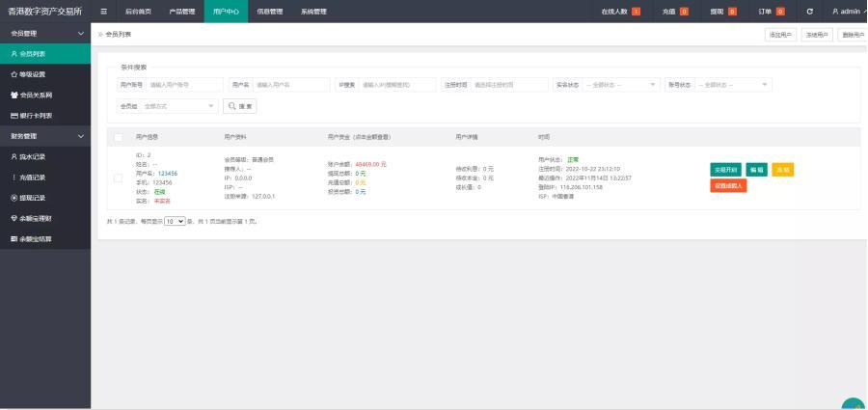Image resolution: width=868 pixels, height=410 pixels.
Task: Click the 添加用户 button
Action: 780,35
